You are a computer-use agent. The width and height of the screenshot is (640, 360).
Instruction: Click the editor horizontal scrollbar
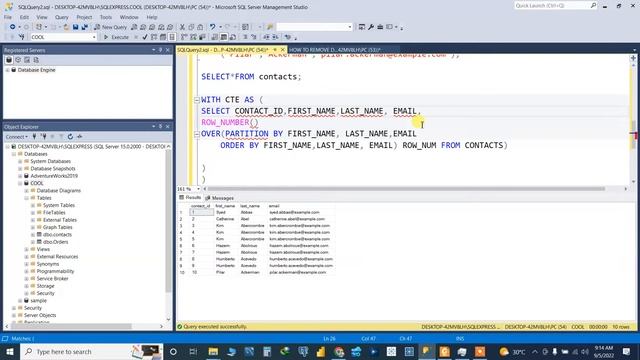tap(406, 189)
